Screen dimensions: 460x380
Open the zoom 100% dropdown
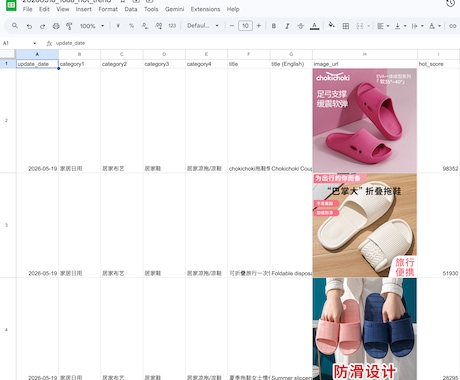[92, 26]
